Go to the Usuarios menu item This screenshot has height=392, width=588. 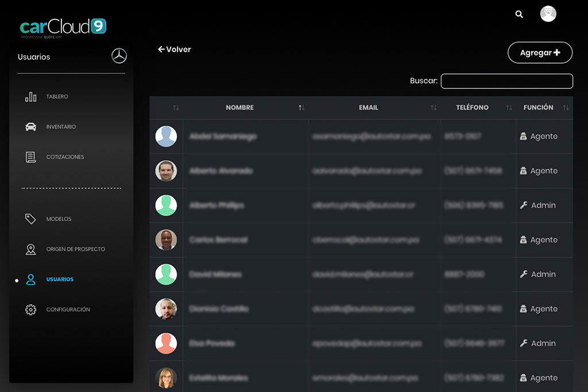60,280
